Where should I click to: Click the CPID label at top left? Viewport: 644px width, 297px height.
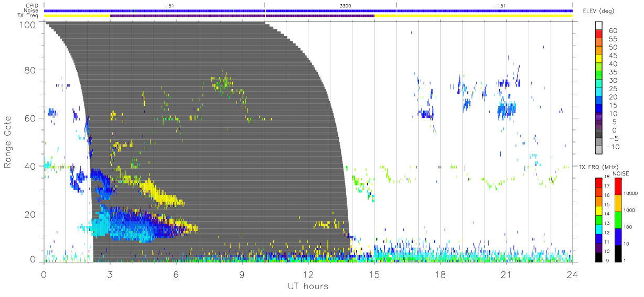(x=33, y=6)
